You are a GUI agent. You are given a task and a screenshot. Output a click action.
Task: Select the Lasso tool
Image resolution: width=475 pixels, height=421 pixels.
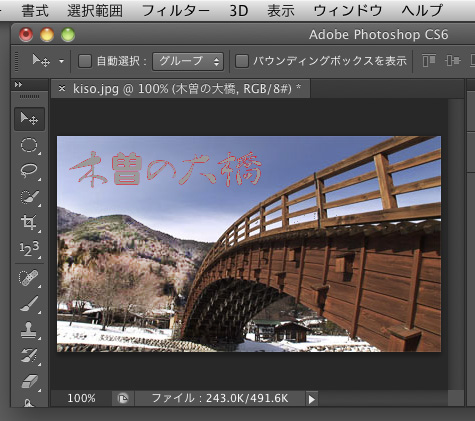29,171
